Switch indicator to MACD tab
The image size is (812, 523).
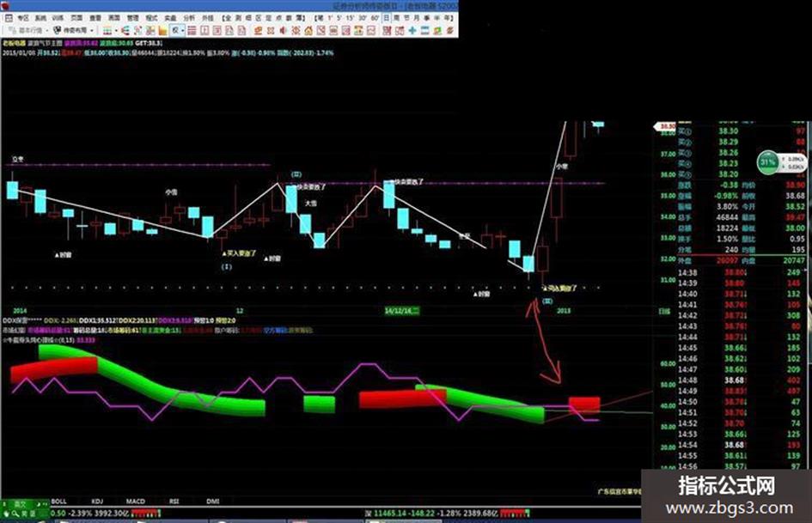point(136,502)
